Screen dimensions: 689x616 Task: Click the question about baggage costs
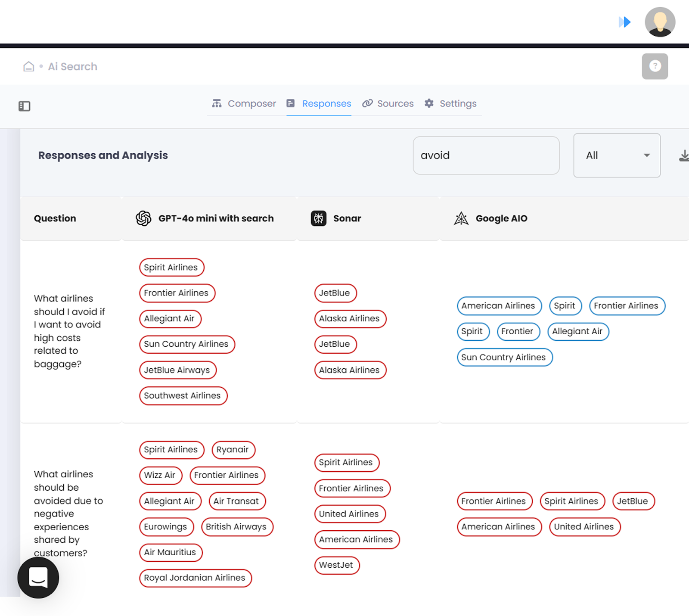coord(69,331)
